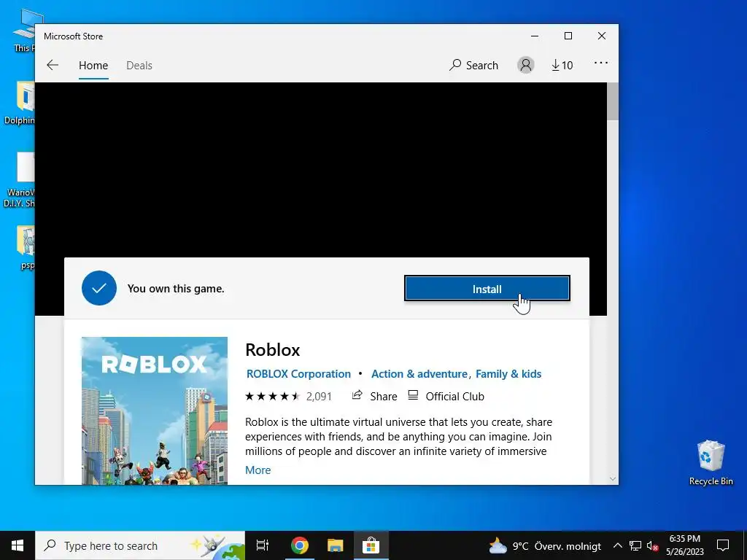
Task: Close the Microsoft Store window
Action: 602,36
